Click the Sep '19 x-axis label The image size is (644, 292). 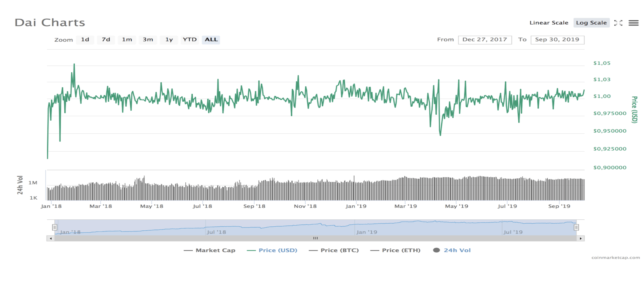coord(559,206)
